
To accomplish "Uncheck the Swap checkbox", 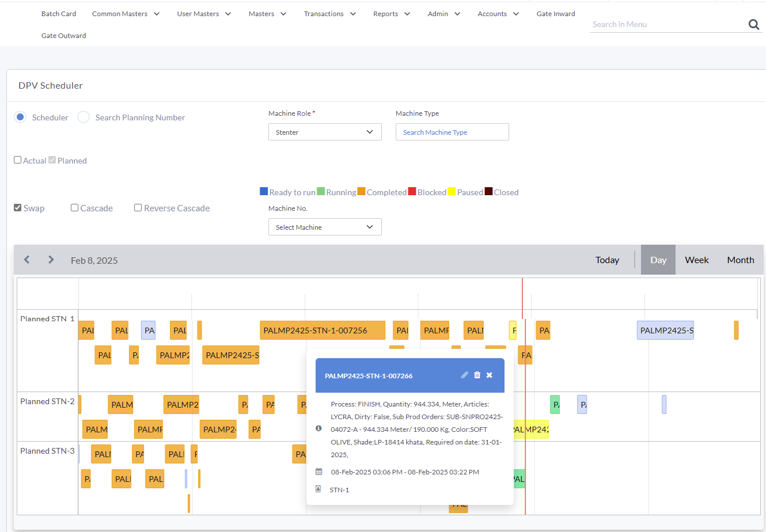I will pos(18,208).
